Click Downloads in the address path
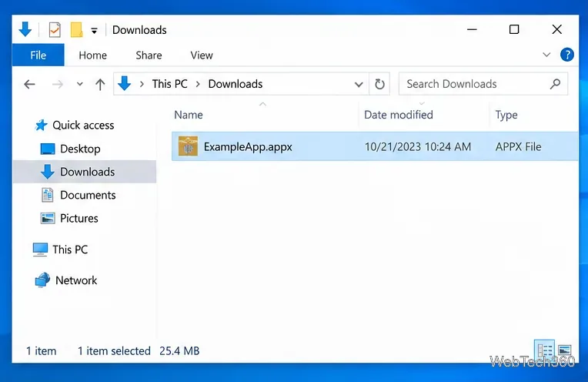Screen dimensions: 588x382 236,84
